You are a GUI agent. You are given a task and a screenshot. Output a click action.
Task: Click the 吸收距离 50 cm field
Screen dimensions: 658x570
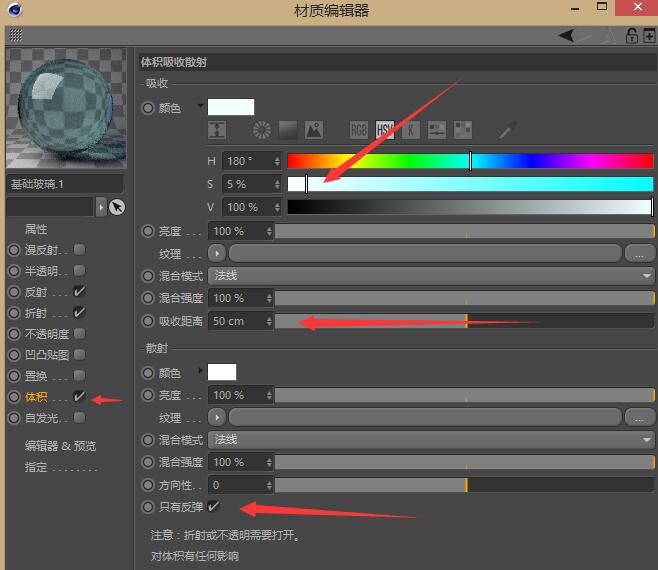[x=240, y=322]
